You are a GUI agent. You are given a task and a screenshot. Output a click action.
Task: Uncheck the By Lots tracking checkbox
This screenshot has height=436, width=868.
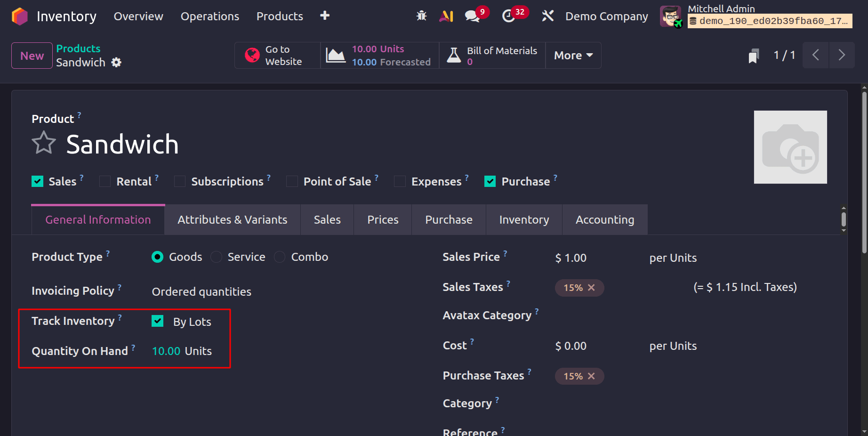pyautogui.click(x=157, y=321)
